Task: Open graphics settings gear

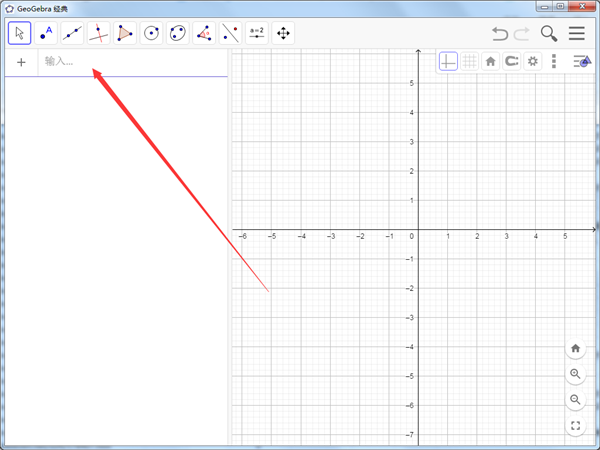Action: pos(533,61)
